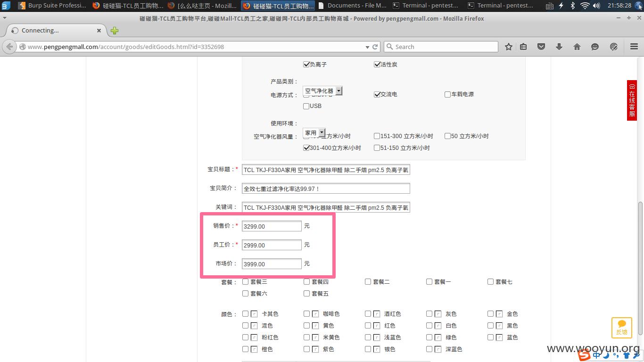
Task: Reload the current page
Action: [x=375, y=47]
